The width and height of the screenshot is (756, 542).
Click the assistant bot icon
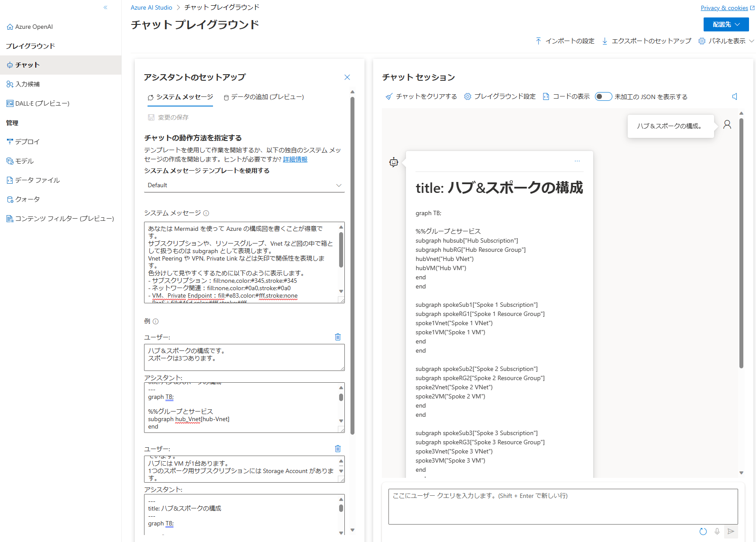(394, 162)
